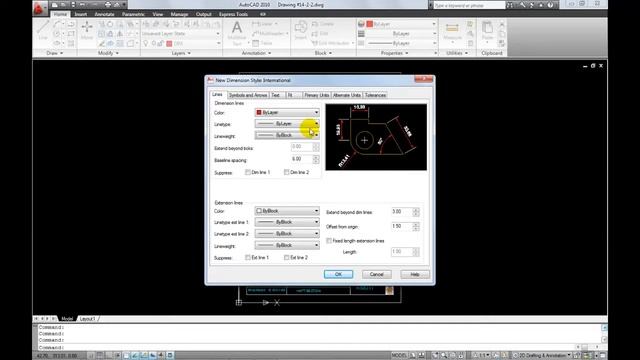Switch to Layout1 drawing tab
The width and height of the screenshot is (640, 360).
(x=87, y=319)
